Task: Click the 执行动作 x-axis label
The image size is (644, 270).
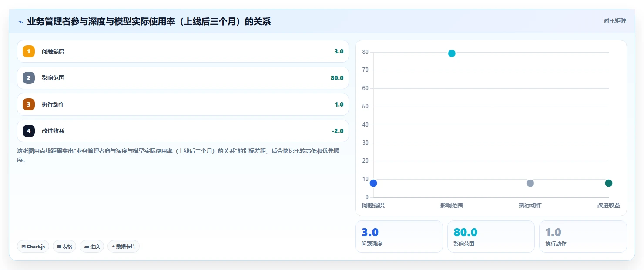Action: [x=530, y=205]
